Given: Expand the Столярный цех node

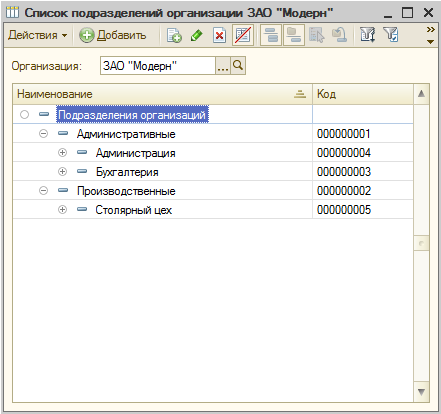Looking at the screenshot, I should point(62,210).
